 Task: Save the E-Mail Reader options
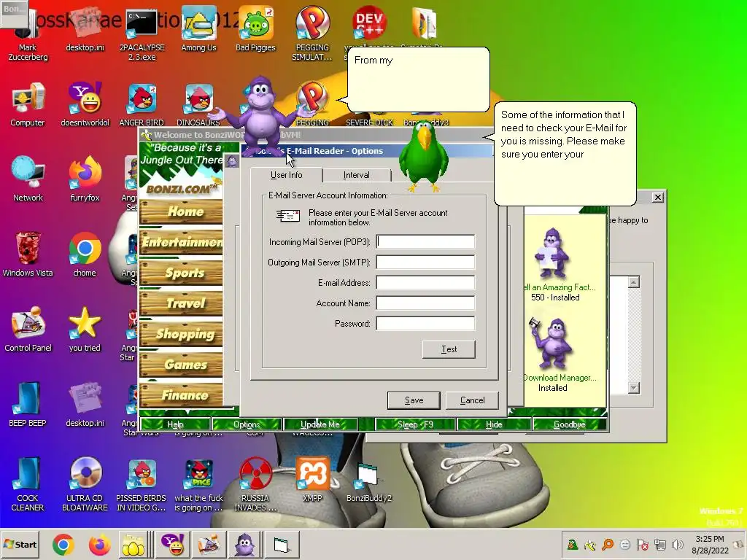[x=414, y=400]
